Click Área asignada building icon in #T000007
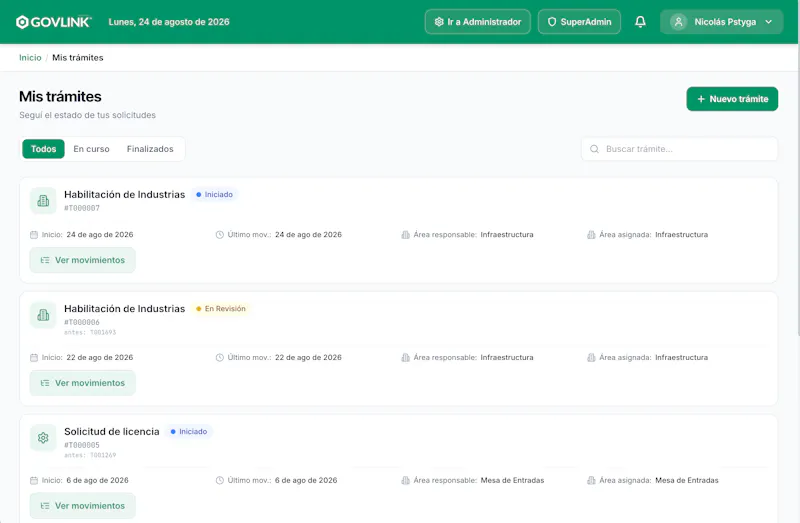The height and width of the screenshot is (523, 800). pos(591,235)
